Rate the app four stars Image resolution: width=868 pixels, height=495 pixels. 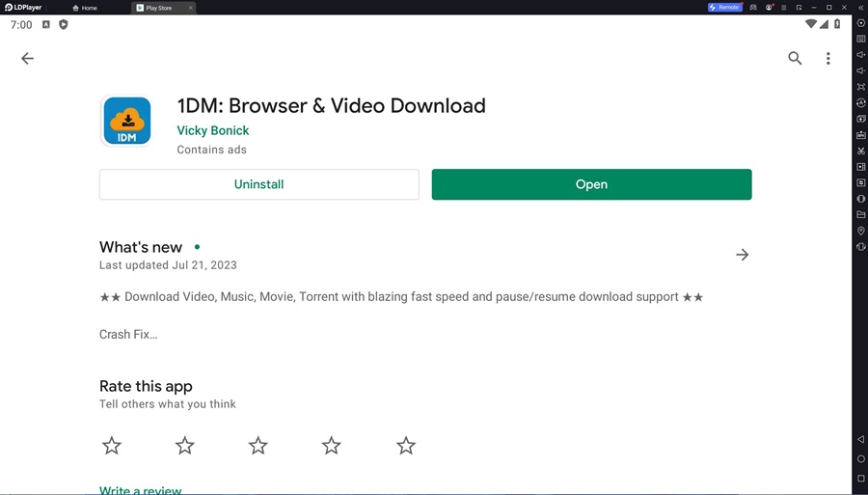(x=332, y=445)
